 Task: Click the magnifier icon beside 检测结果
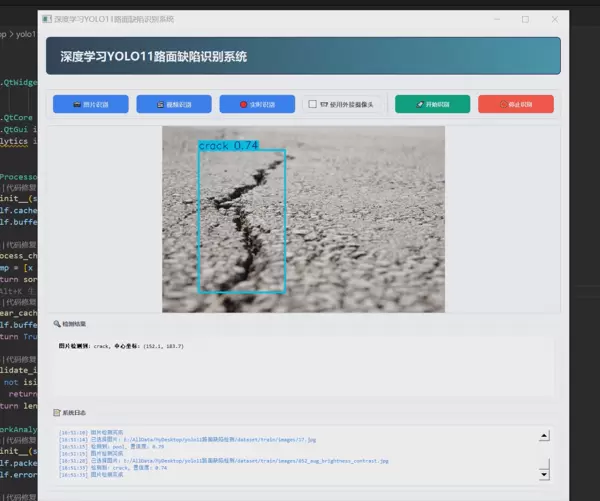point(57,324)
